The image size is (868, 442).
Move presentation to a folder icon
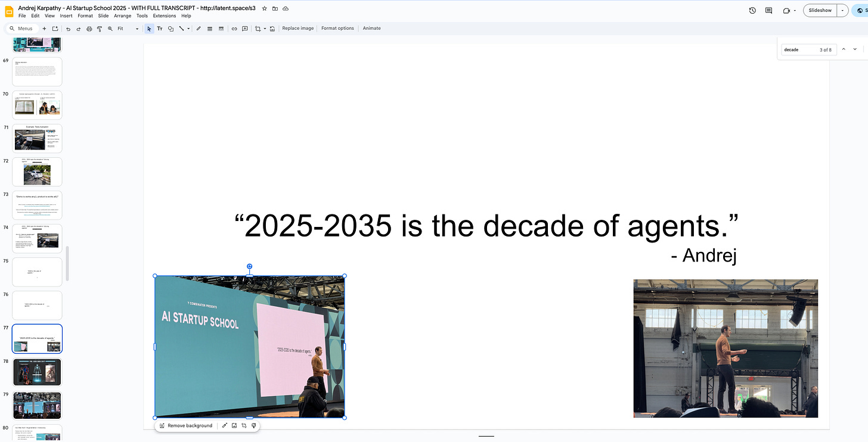275,8
